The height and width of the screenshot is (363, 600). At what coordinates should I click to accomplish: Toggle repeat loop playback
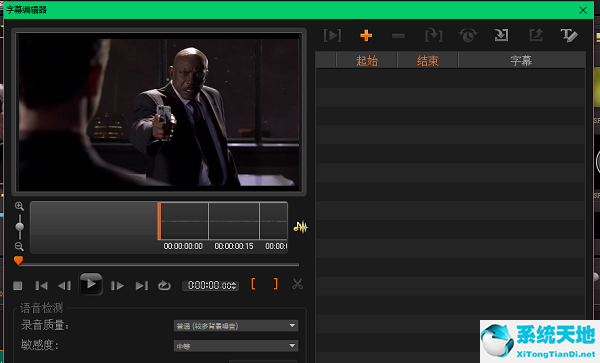coord(164,285)
